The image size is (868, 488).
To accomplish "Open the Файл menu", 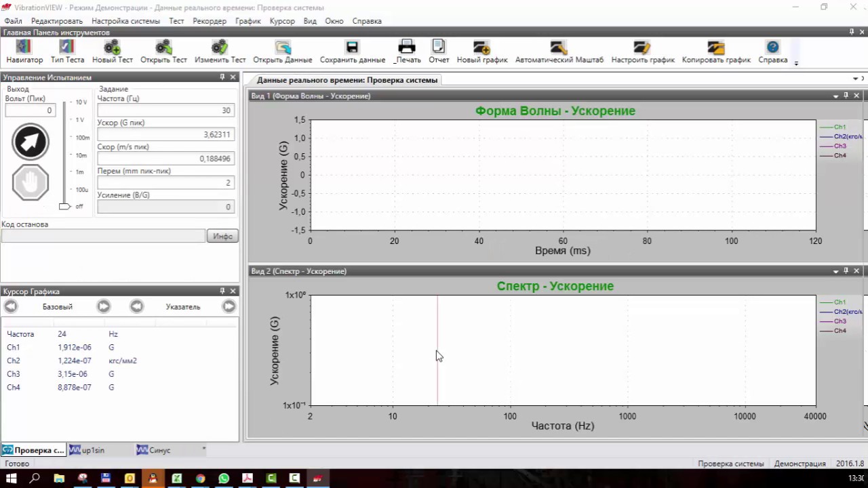I will (x=13, y=21).
